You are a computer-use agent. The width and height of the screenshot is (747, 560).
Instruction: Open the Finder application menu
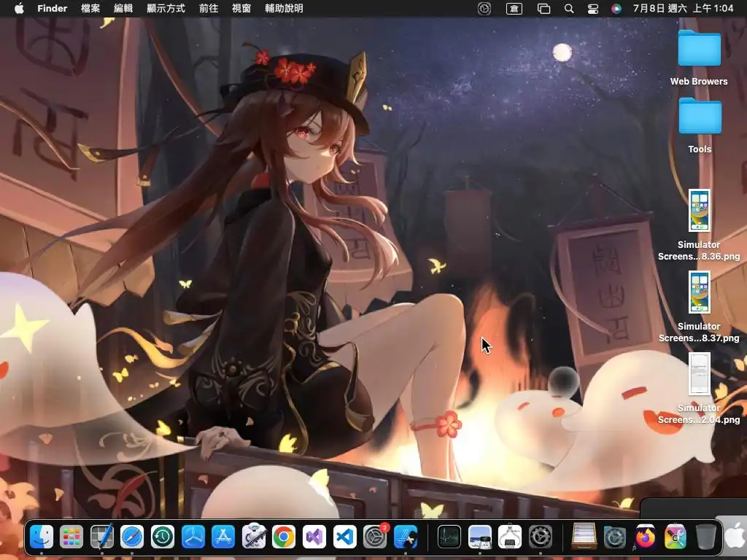[x=52, y=8]
